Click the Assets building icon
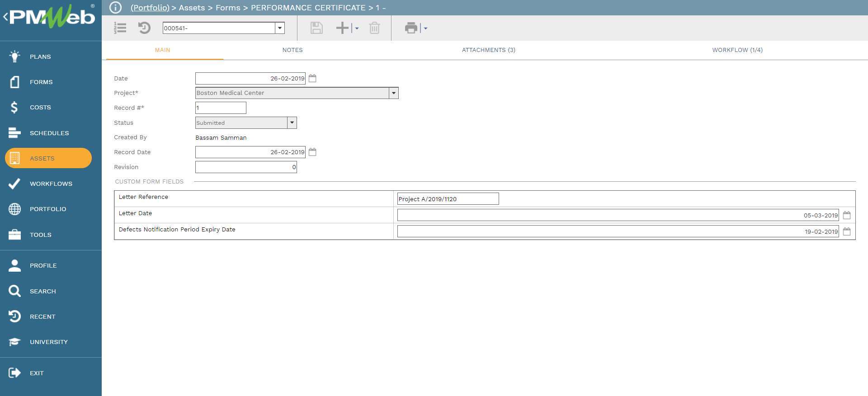This screenshot has width=868, height=396. click(14, 158)
